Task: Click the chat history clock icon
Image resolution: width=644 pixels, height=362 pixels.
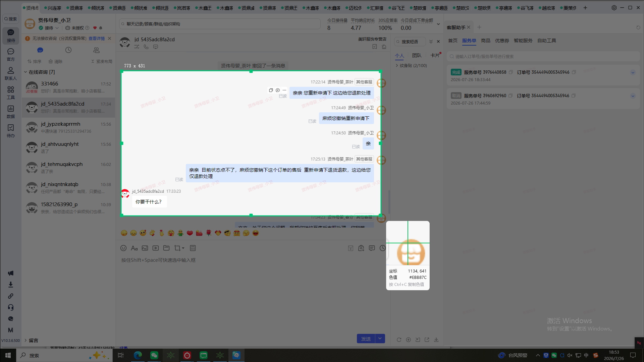Action: pyautogui.click(x=383, y=248)
